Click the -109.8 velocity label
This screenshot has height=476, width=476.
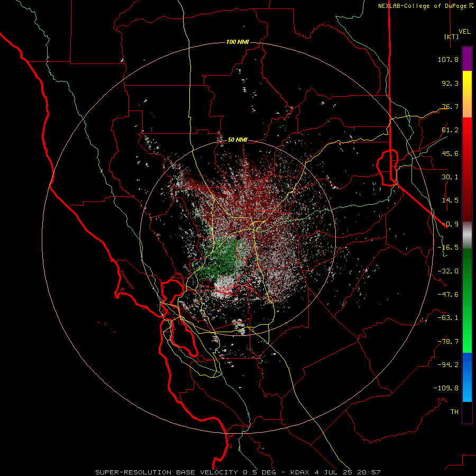(x=446, y=388)
